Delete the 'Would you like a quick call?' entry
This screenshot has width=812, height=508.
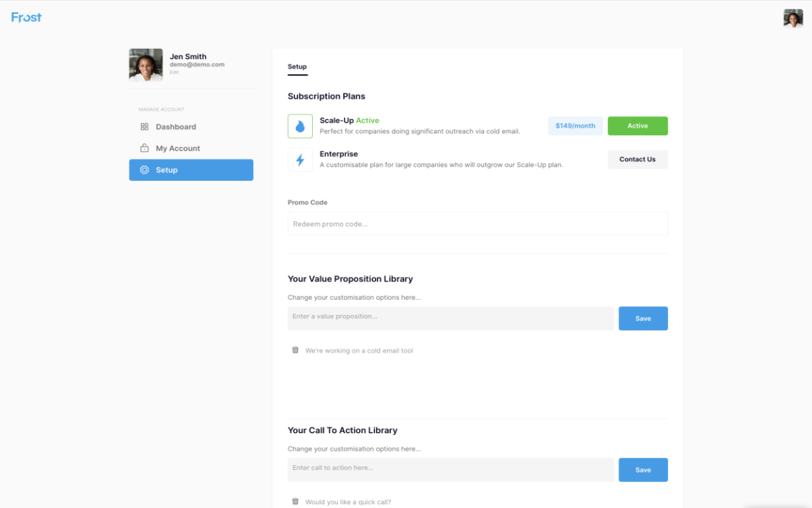(295, 502)
